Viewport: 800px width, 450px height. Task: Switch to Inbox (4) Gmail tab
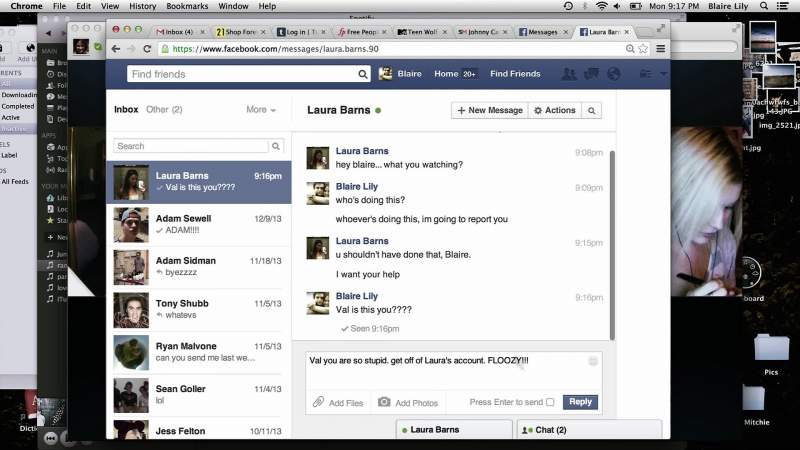pos(180,32)
